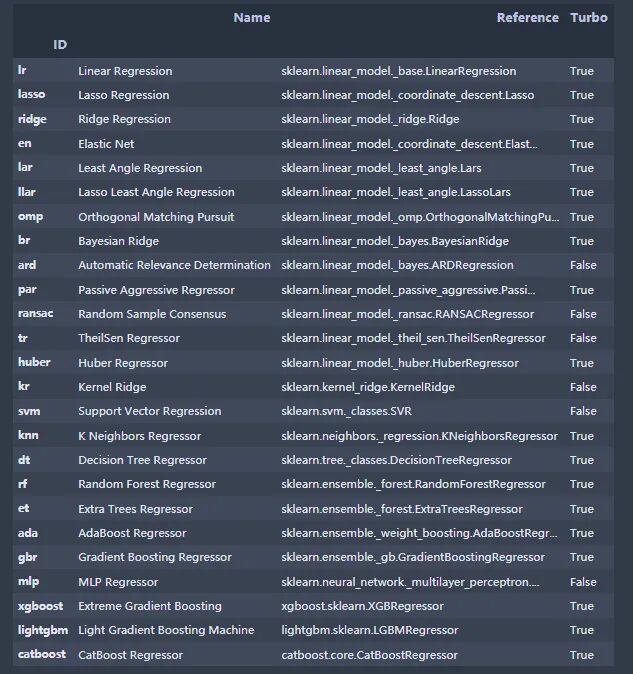Click the 'sklearn.svm._classes.SVR' reference cell
This screenshot has height=674, width=633.
[346, 411]
